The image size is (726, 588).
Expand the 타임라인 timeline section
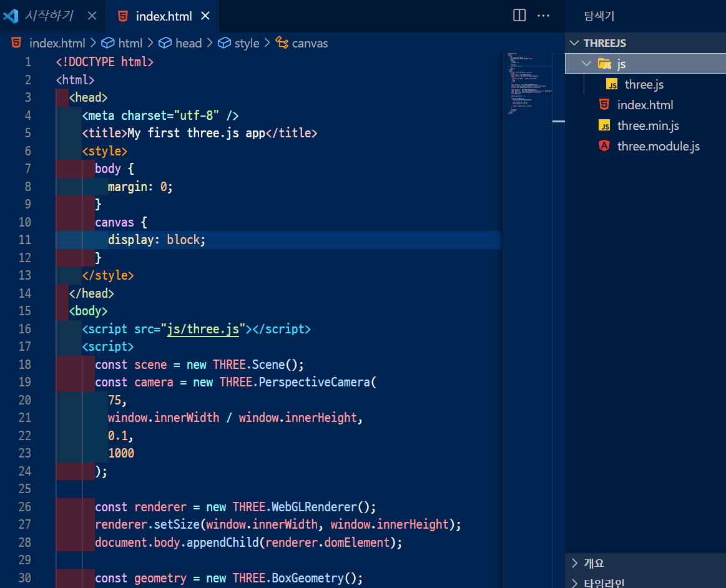click(645, 582)
